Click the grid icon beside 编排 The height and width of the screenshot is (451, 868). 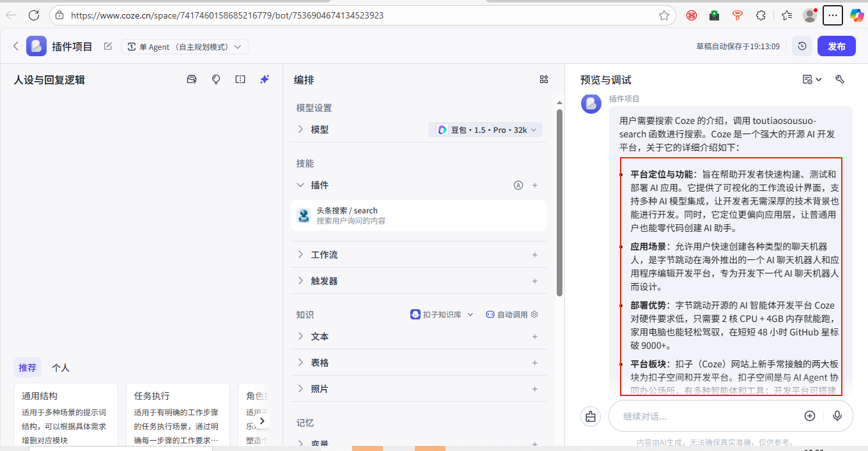coord(544,79)
